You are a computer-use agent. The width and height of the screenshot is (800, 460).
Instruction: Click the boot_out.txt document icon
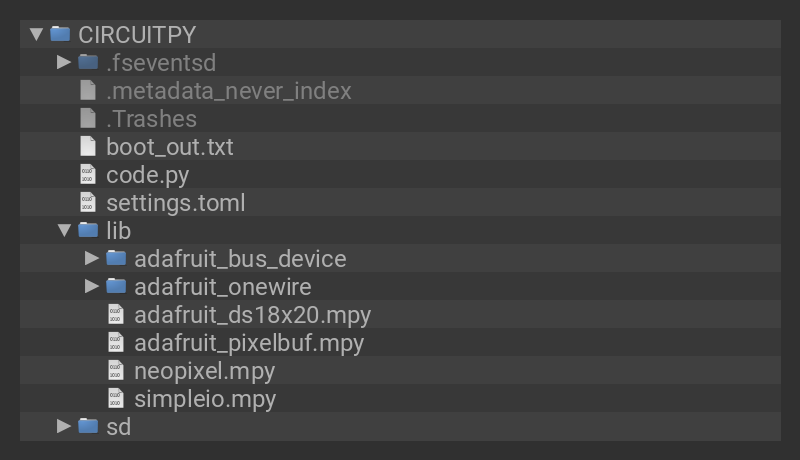(88, 147)
